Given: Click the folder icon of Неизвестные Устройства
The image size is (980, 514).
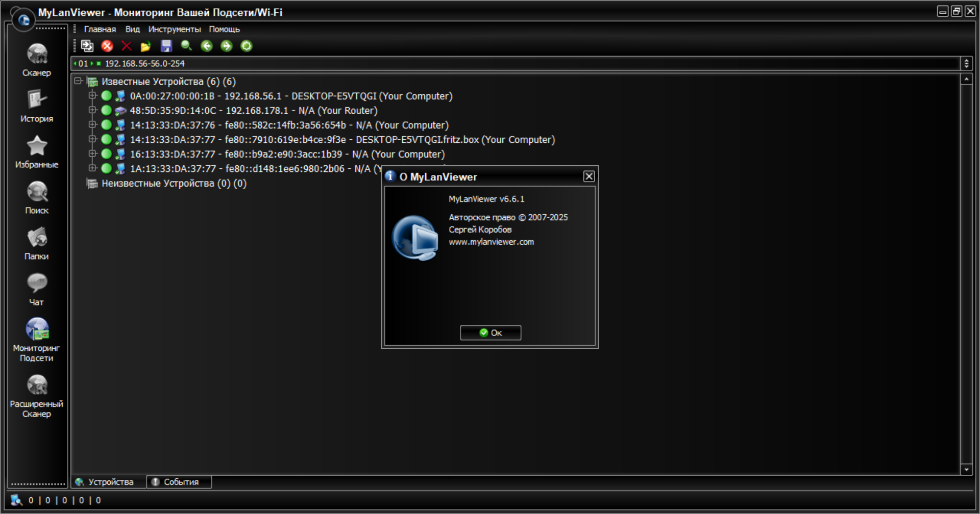Looking at the screenshot, I should pyautogui.click(x=92, y=184).
